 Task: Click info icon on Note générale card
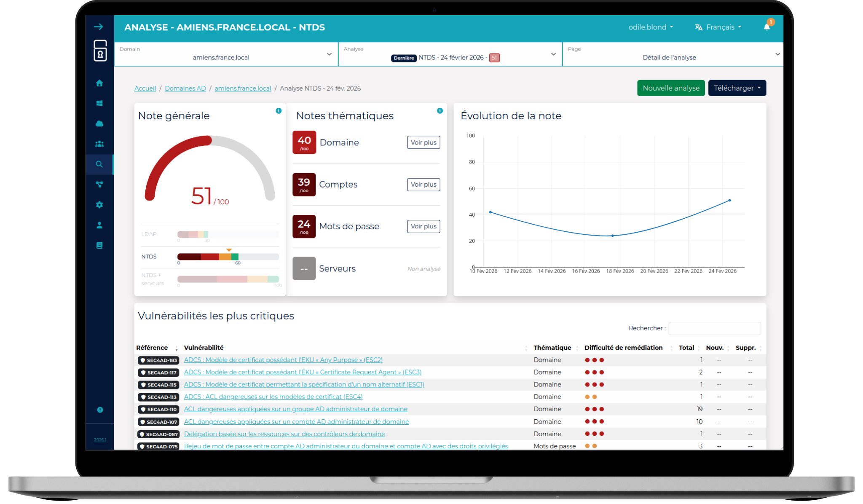[x=279, y=111]
